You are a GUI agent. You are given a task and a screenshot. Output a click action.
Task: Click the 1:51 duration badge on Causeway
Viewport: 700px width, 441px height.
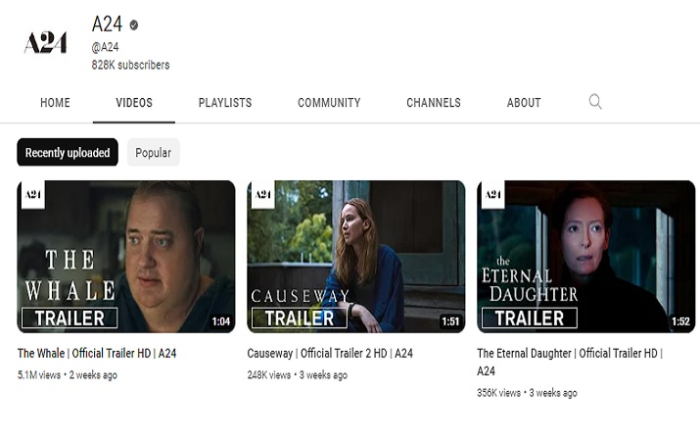(x=450, y=321)
